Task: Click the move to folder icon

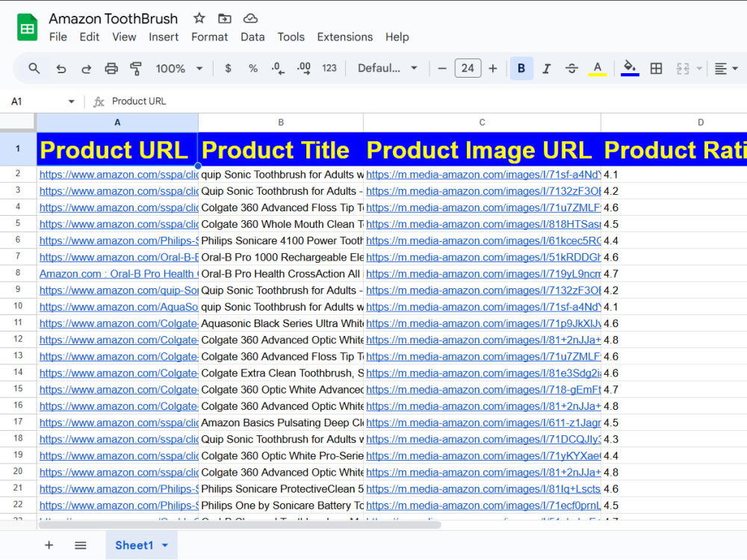Action: (x=224, y=19)
